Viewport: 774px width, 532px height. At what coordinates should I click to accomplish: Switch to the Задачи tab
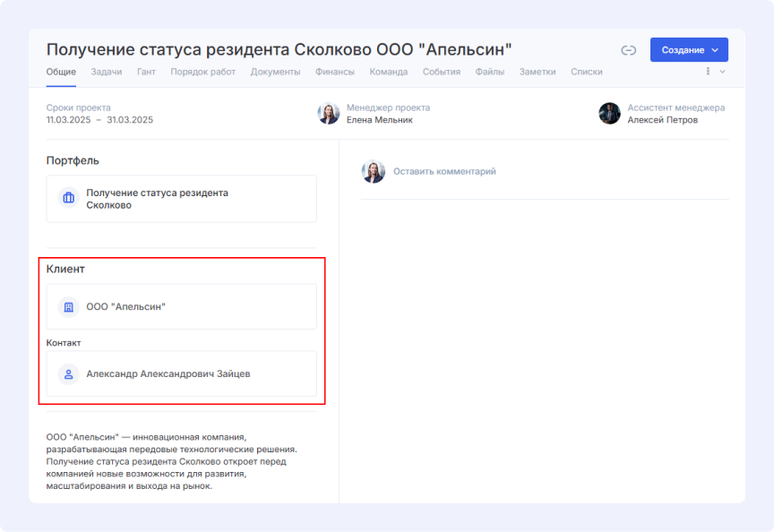pyautogui.click(x=107, y=72)
